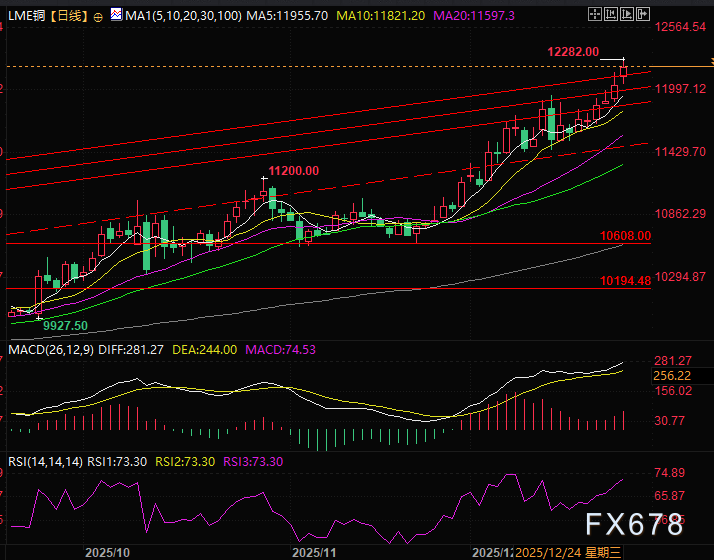Click the 2025/11 marker on time axis
Viewport: 714px width, 560px height.
[x=314, y=552]
